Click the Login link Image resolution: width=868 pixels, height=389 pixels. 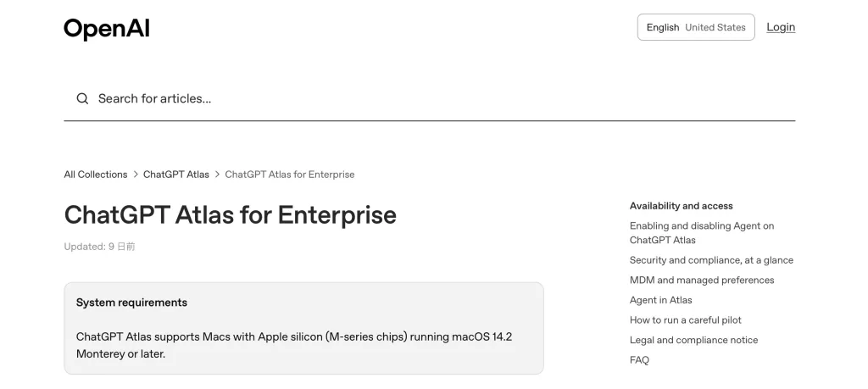781,27
